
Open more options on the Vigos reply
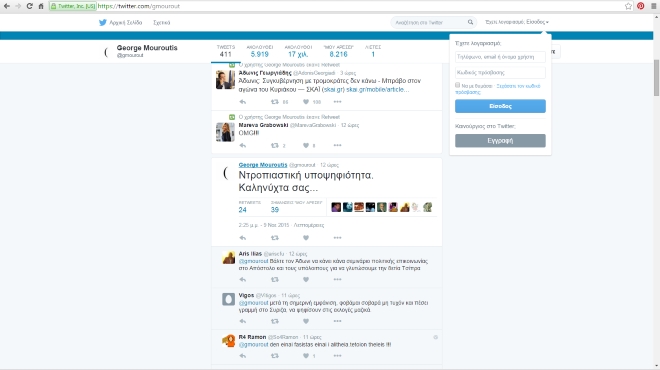(x=338, y=321)
